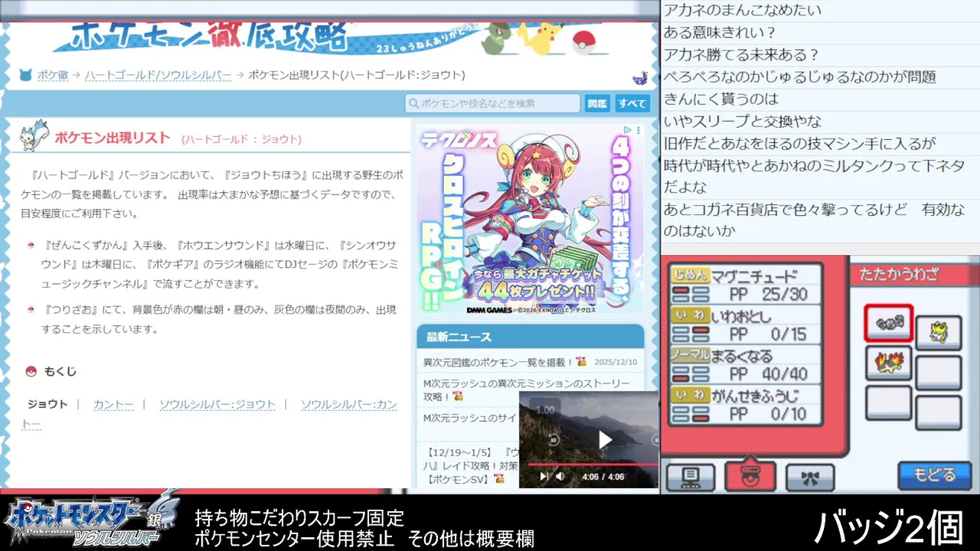Viewport: 980px width, 551px height.
Task: Open the 12/19～1/5 raid news item
Action: (x=471, y=466)
